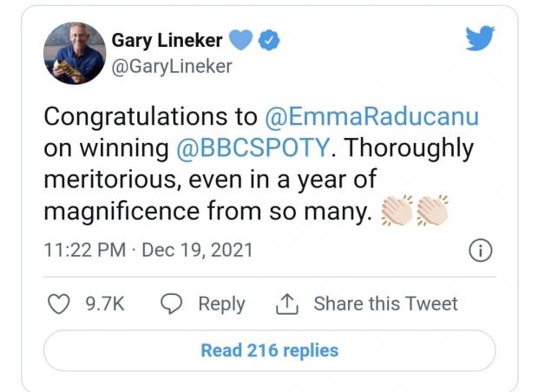The width and height of the screenshot is (538, 392).
Task: Click the speech bubble reply icon
Action: [172, 304]
